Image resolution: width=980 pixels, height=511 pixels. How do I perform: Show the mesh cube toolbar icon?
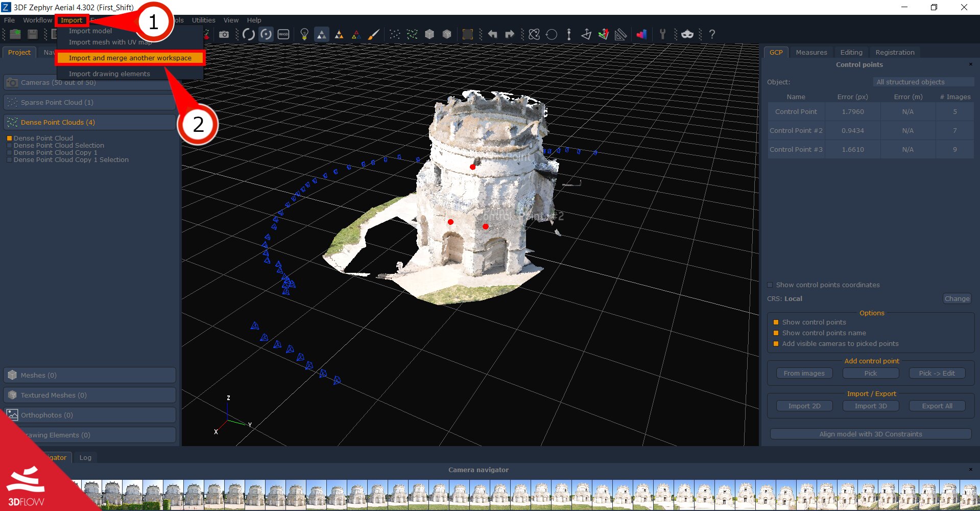pyautogui.click(x=429, y=34)
